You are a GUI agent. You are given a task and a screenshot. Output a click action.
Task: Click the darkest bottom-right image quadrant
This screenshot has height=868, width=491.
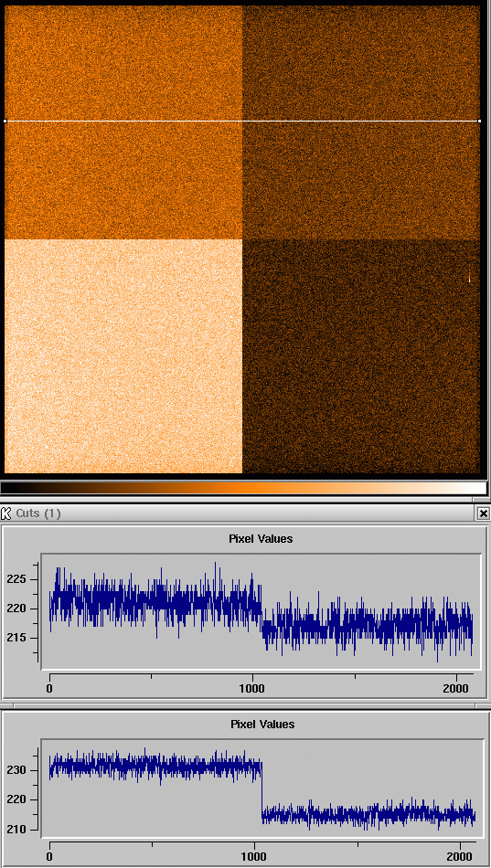click(x=361, y=356)
